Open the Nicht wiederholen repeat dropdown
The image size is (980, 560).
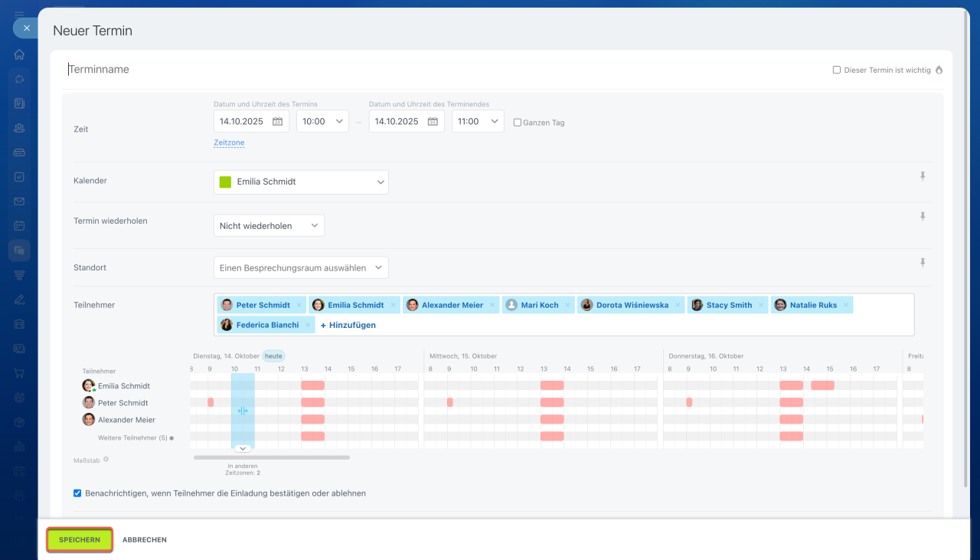pos(269,226)
